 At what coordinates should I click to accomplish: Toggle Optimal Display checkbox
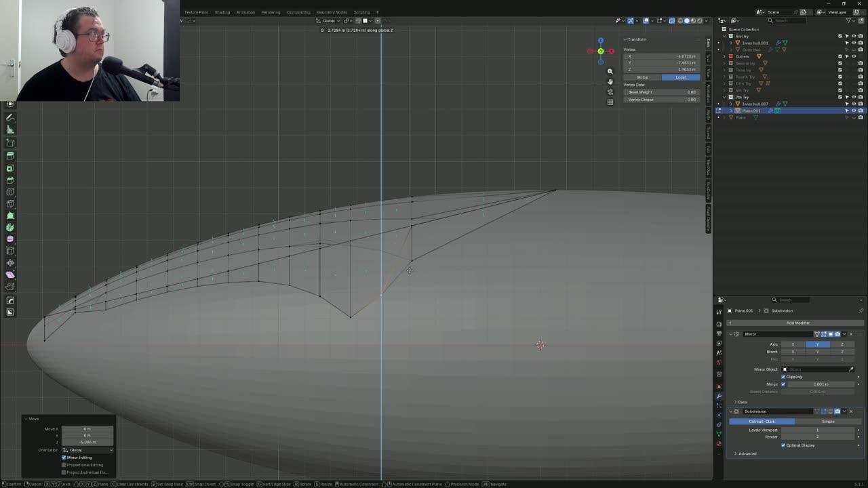pos(783,445)
